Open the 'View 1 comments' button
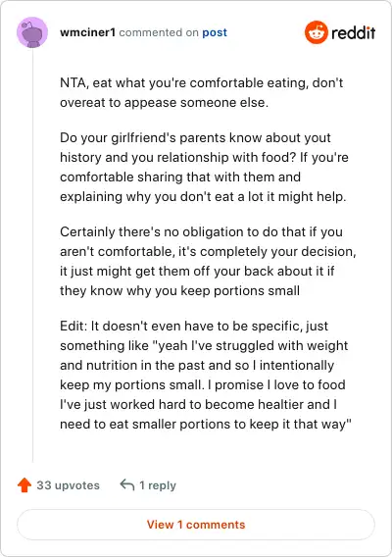The width and height of the screenshot is (392, 557). click(x=196, y=525)
